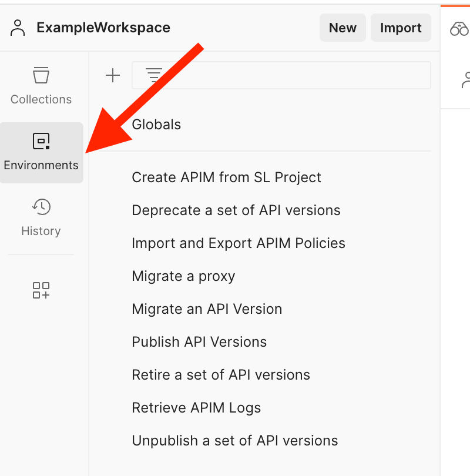
Task: Select Publish API Versions environment
Action: point(199,342)
